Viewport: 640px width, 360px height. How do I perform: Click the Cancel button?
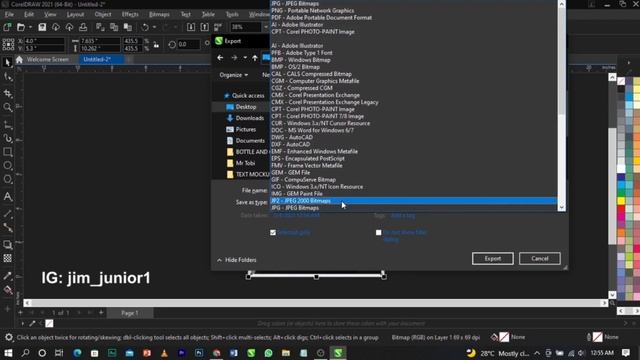pos(540,258)
